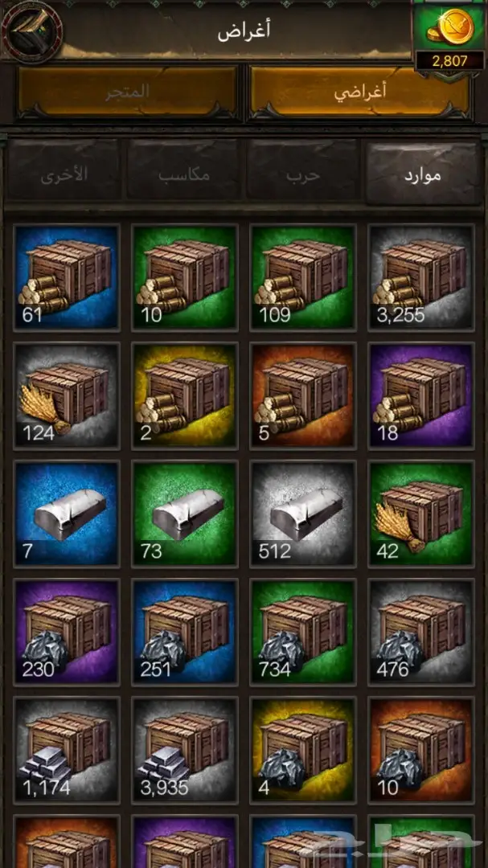Choose the wheat crate showing 124
The height and width of the screenshot is (868, 488).
(x=67, y=395)
